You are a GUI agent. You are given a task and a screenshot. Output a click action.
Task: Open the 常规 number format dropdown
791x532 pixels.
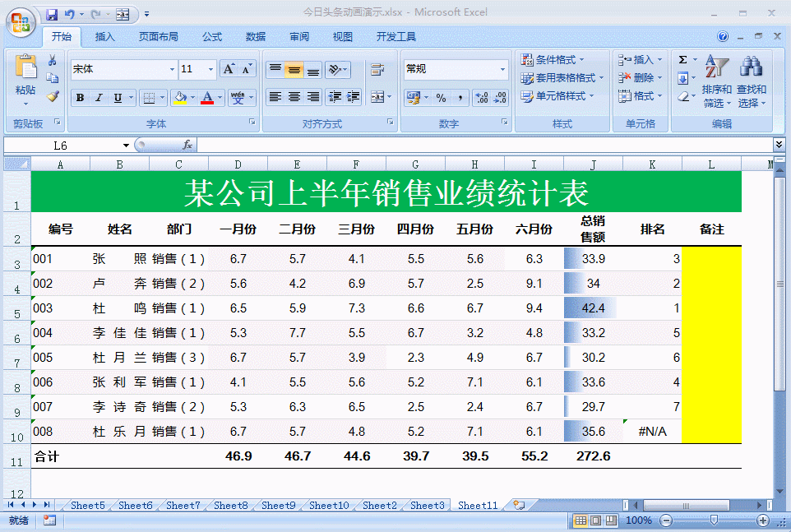click(502, 70)
